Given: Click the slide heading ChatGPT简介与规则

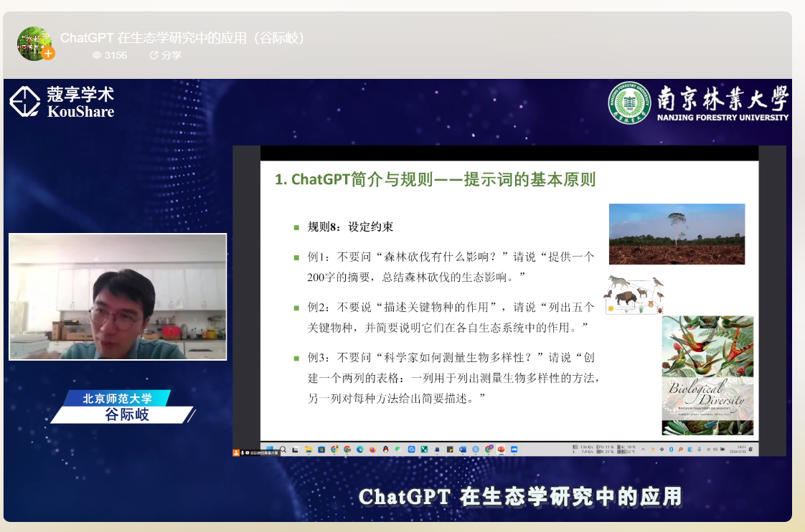Looking at the screenshot, I should coord(435,179).
